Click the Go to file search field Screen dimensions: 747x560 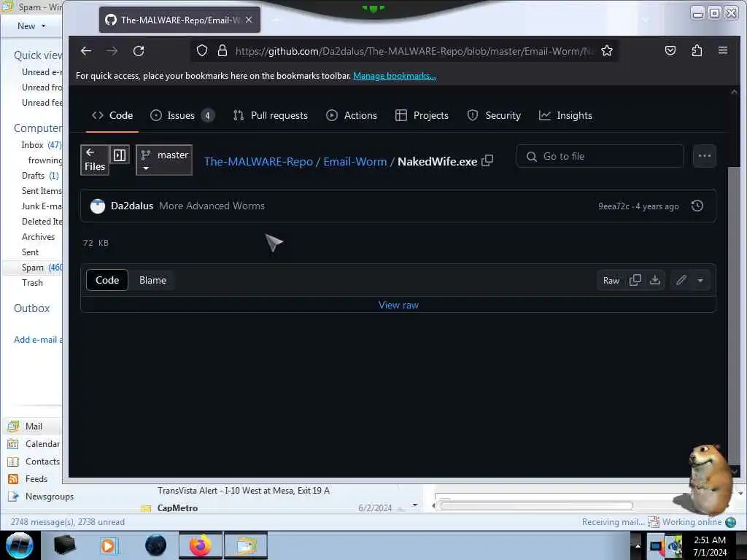click(x=600, y=156)
